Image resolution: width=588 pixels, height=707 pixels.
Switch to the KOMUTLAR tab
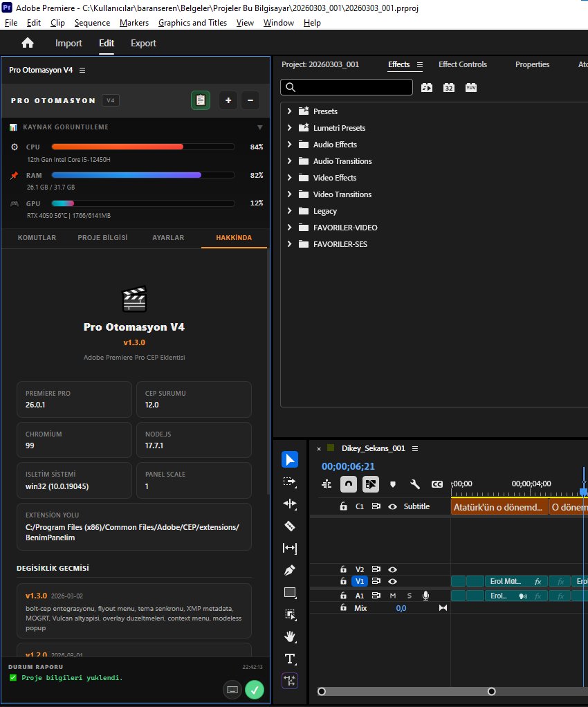(37, 237)
